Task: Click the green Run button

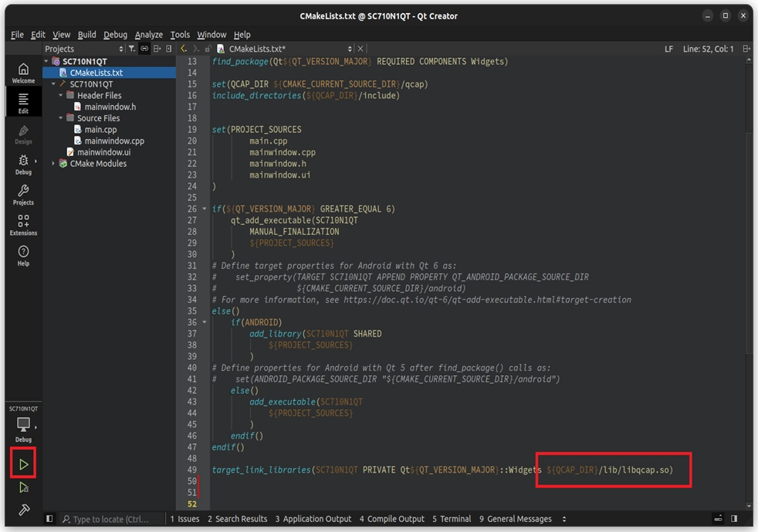Action: pos(23,465)
